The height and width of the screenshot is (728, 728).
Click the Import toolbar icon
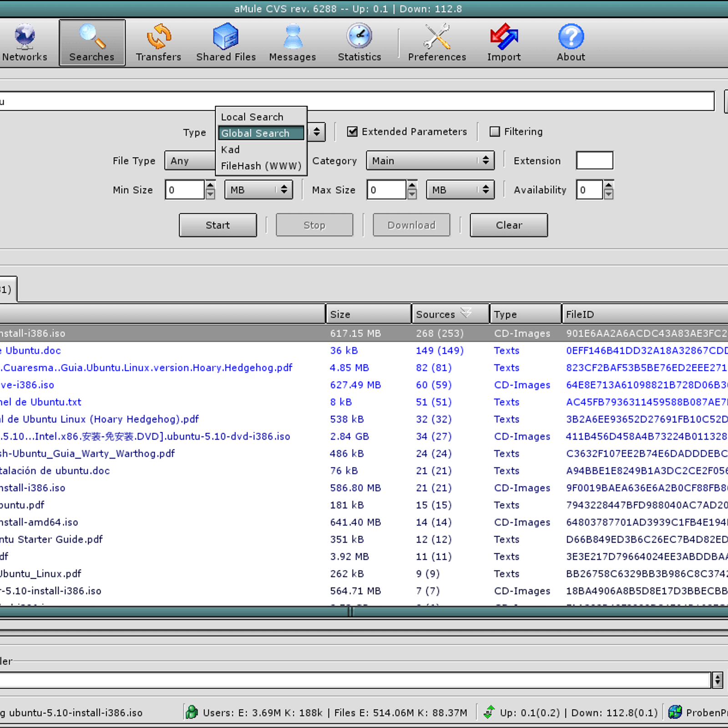coord(504,43)
